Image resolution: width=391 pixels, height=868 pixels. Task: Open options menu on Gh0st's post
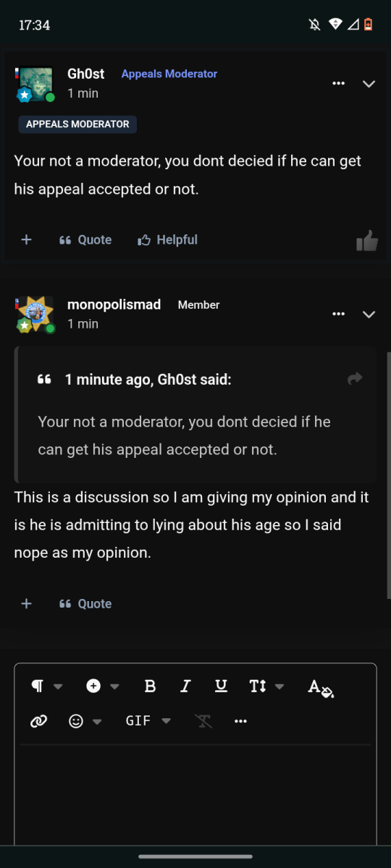pyautogui.click(x=338, y=84)
